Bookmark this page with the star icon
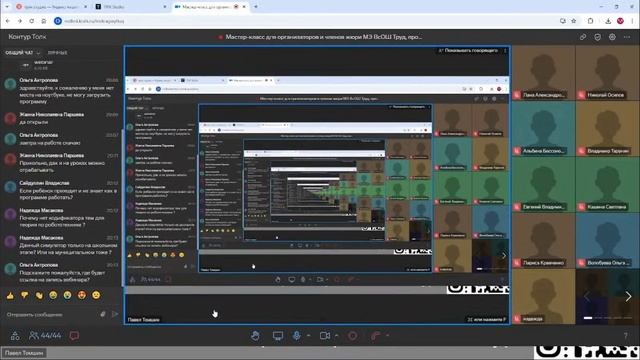640x360 pixels. point(573,21)
